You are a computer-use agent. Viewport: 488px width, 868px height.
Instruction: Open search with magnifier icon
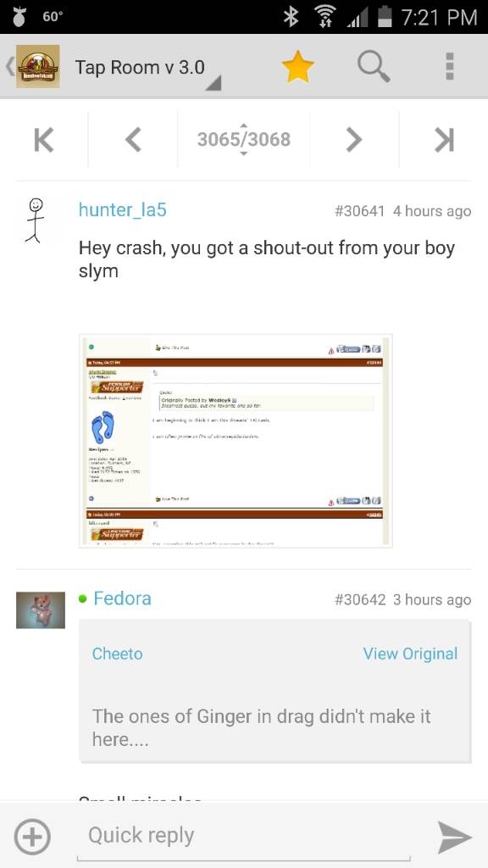pos(374,66)
